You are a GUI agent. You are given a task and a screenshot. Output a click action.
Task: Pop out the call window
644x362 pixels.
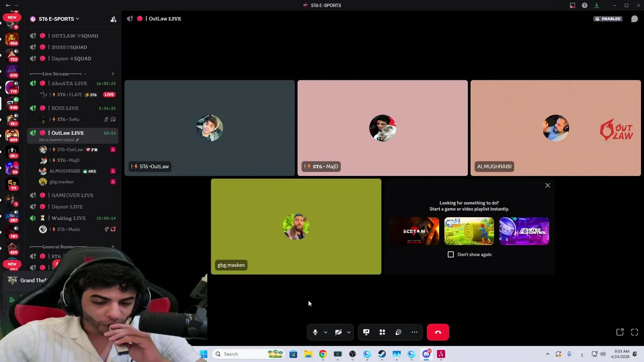click(x=620, y=332)
